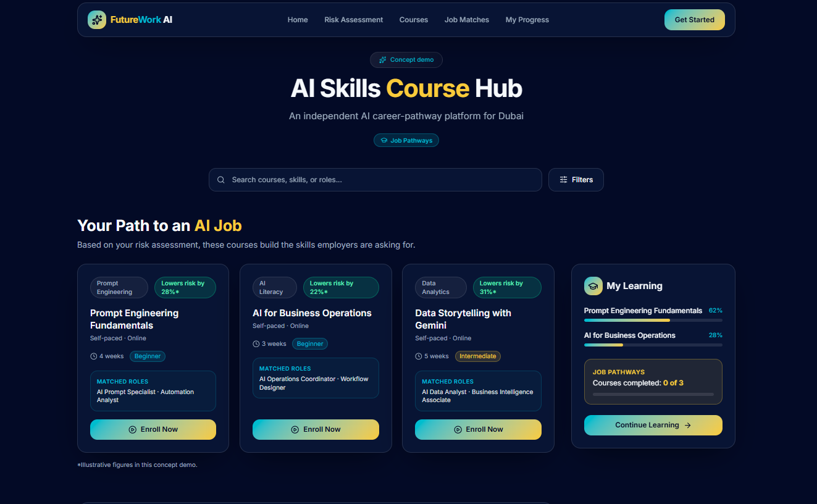Image resolution: width=817 pixels, height=504 pixels.
Task: Enroll in AI for Business Operations
Action: (x=316, y=429)
